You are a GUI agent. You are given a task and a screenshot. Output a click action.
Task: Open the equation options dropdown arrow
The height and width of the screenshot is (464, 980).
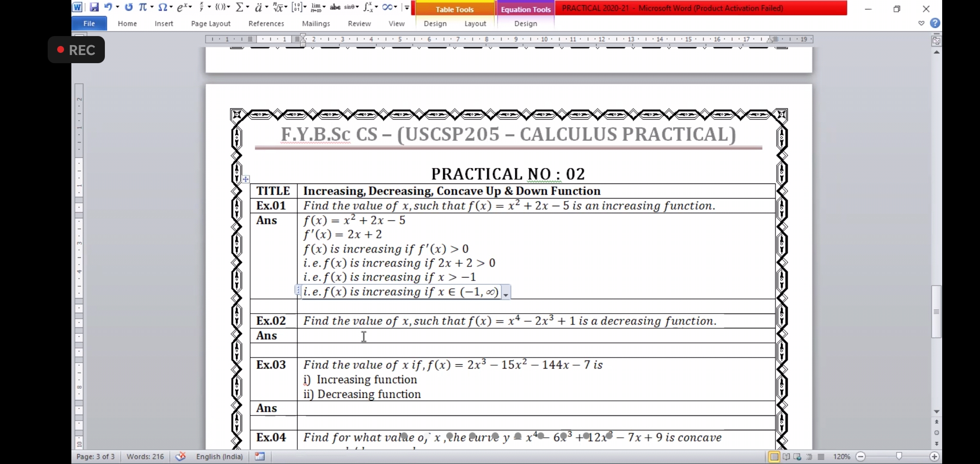point(506,294)
